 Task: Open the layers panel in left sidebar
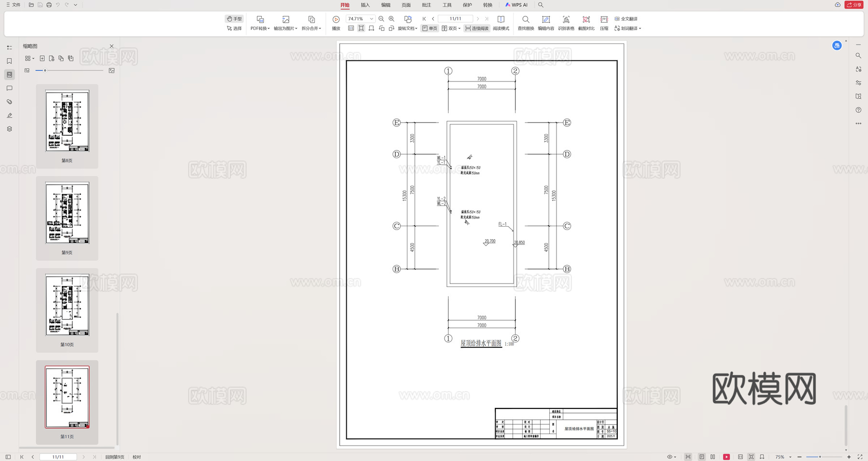9,129
